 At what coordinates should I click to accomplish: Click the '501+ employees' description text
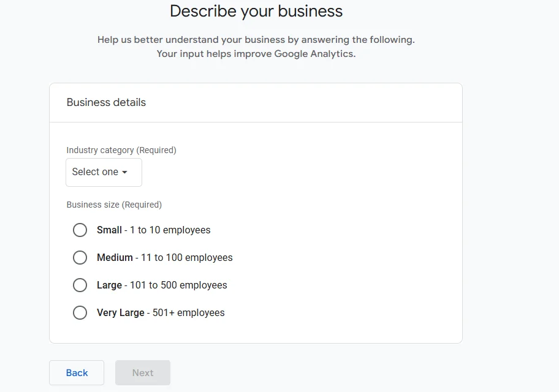point(188,313)
